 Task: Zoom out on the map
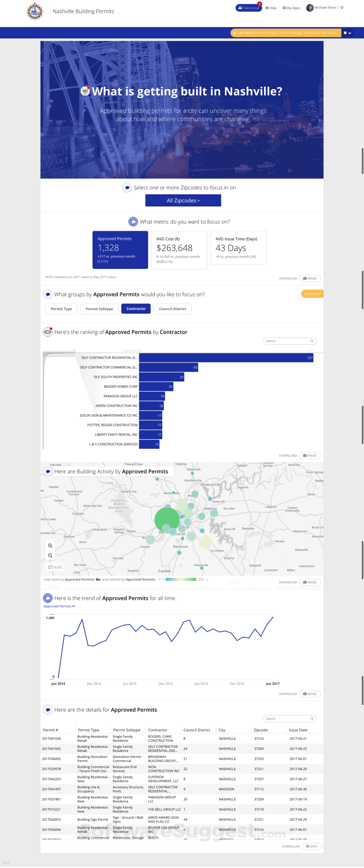point(50,556)
